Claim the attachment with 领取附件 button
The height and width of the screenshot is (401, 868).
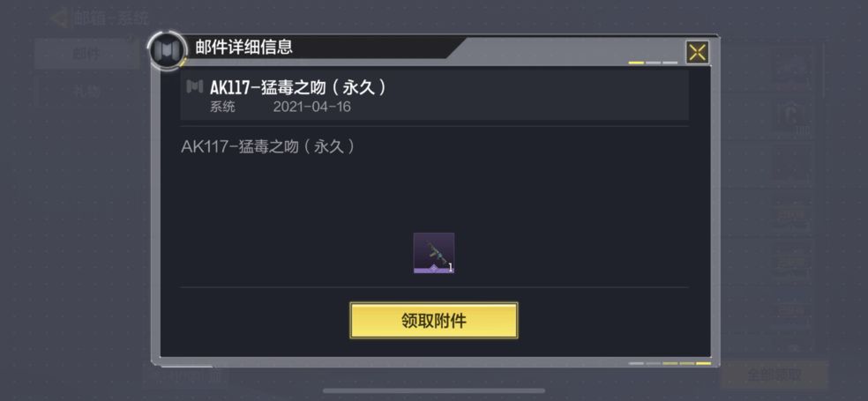(x=434, y=320)
